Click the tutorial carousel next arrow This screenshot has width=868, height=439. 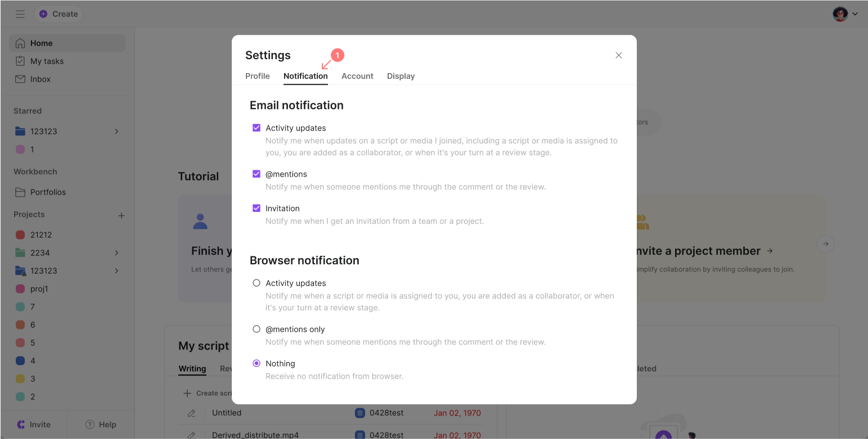coord(825,244)
